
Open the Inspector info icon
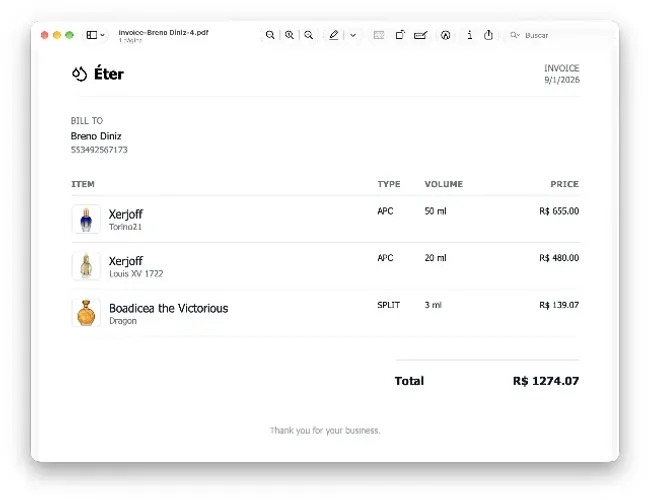click(469, 35)
